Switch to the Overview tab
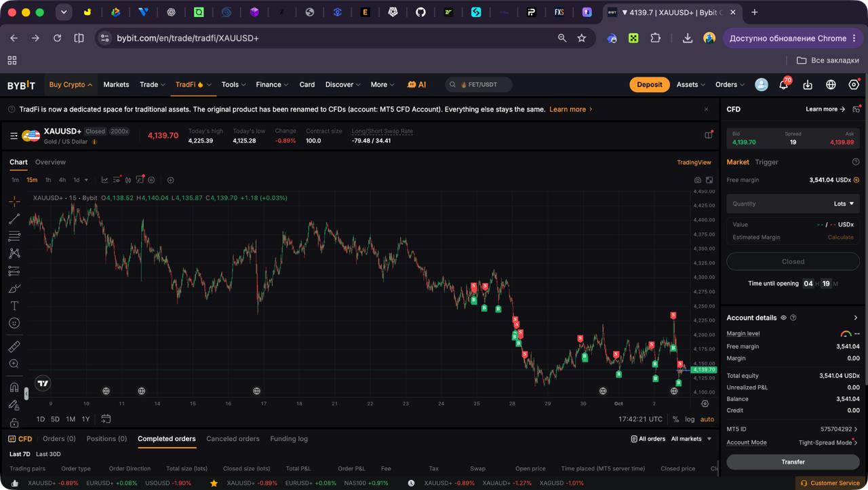 (x=50, y=162)
